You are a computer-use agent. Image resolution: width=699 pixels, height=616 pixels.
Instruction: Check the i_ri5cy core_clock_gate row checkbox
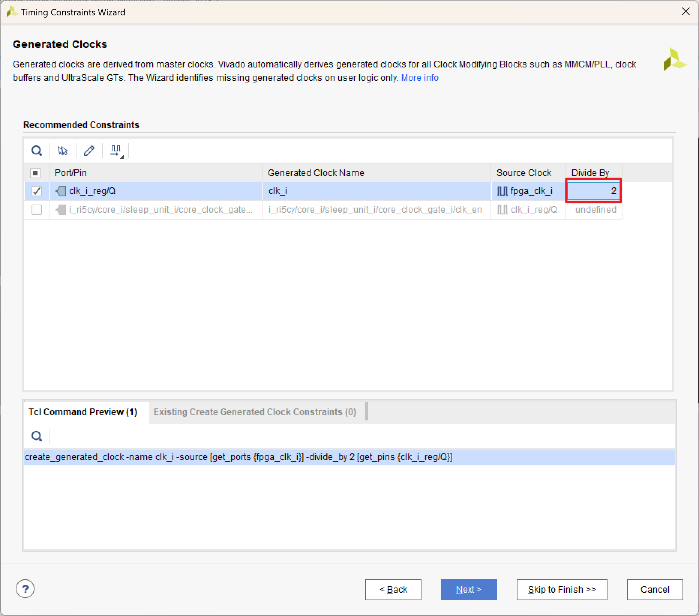37,210
